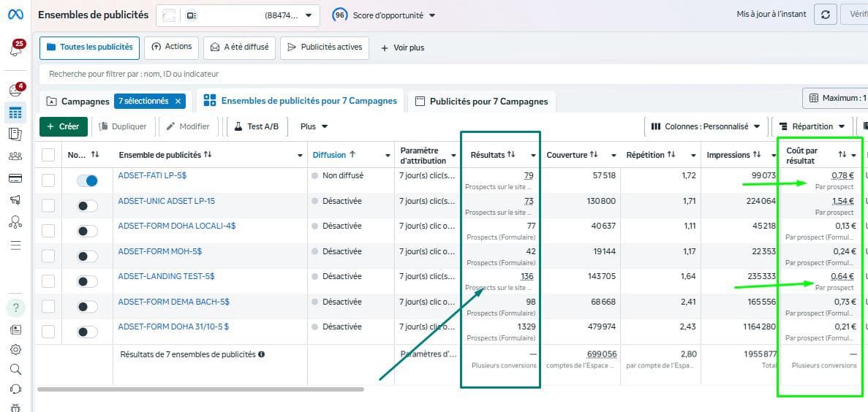Select the Actions filter
This screenshot has width=868, height=412.
coord(172,47)
